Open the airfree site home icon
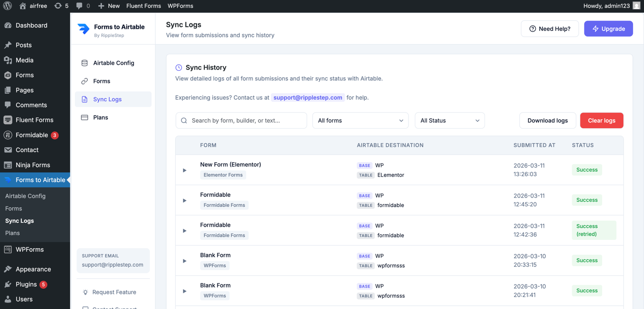 click(x=23, y=6)
